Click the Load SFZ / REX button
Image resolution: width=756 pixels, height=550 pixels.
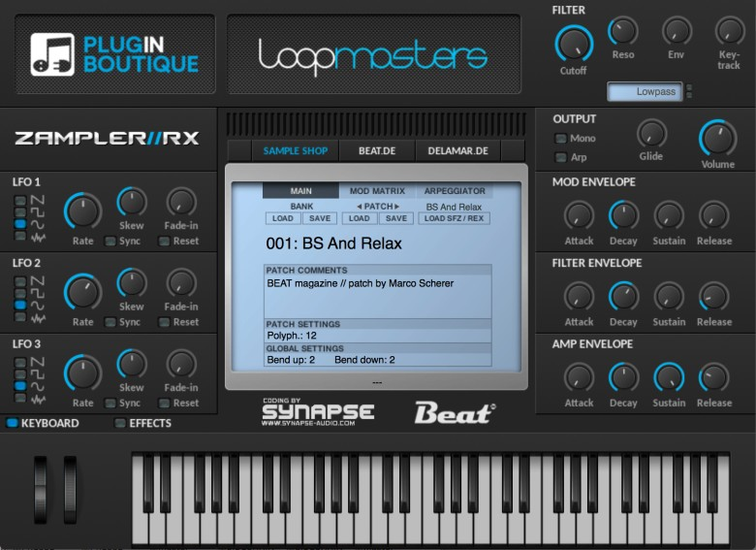(x=455, y=218)
